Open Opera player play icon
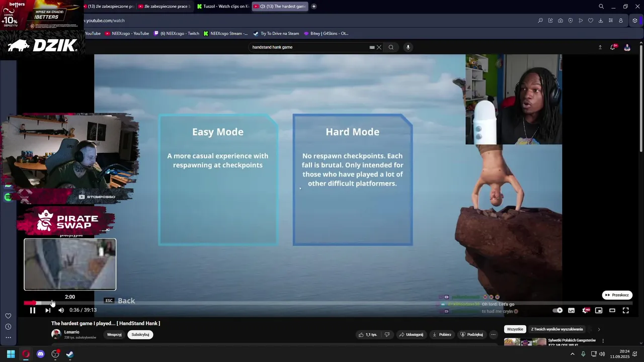644x362 pixels. (x=581, y=21)
